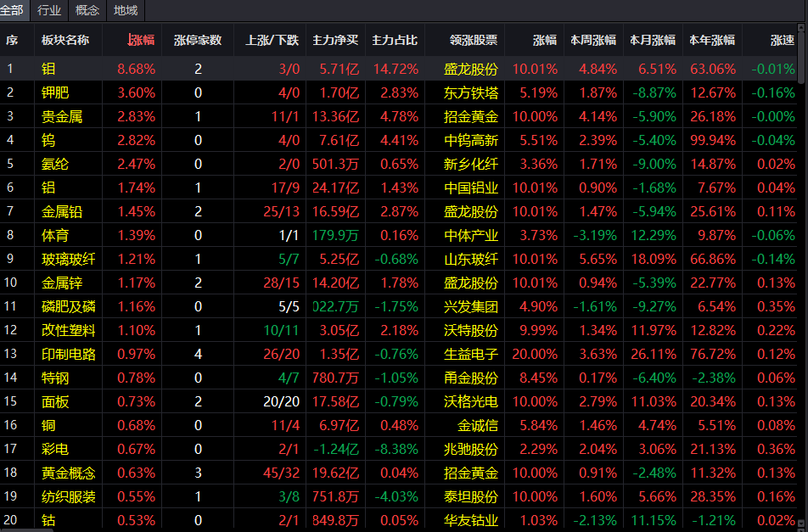Viewport: 808px width, 532px height.
Task: Select the 铝 sector name
Action: (x=48, y=188)
